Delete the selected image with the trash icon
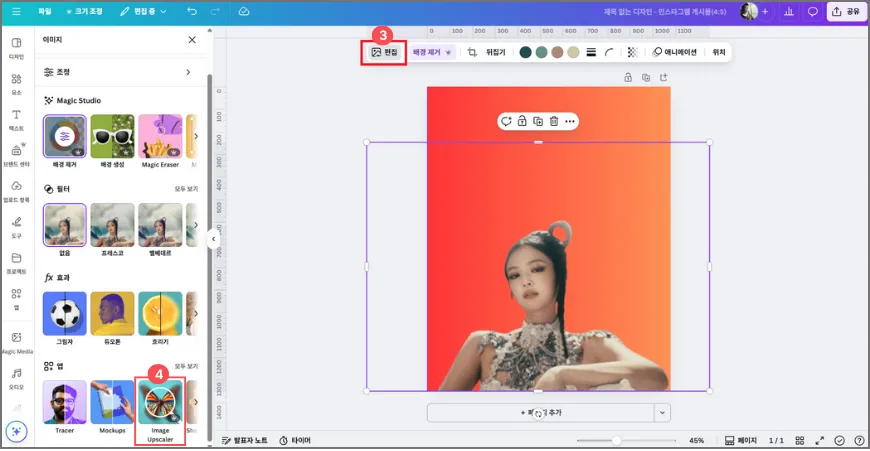870x451 pixels. point(554,121)
